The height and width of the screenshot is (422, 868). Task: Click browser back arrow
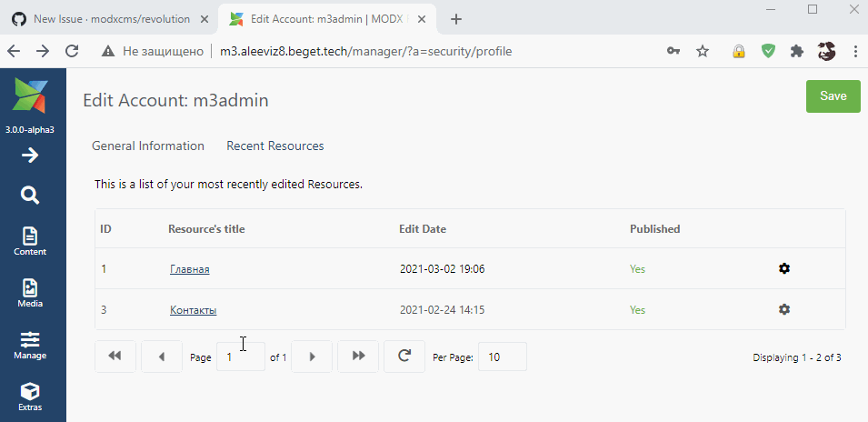[14, 52]
